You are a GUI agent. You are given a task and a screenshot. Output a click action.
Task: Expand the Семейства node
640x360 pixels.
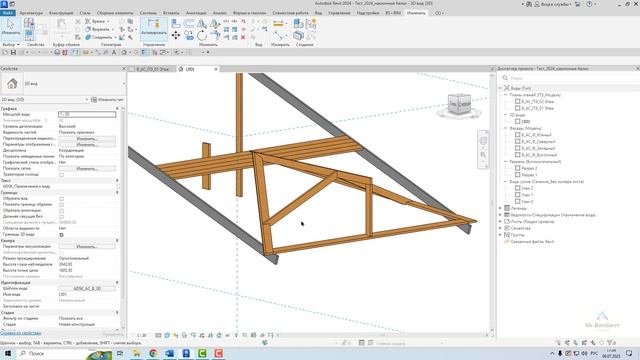click(x=500, y=228)
